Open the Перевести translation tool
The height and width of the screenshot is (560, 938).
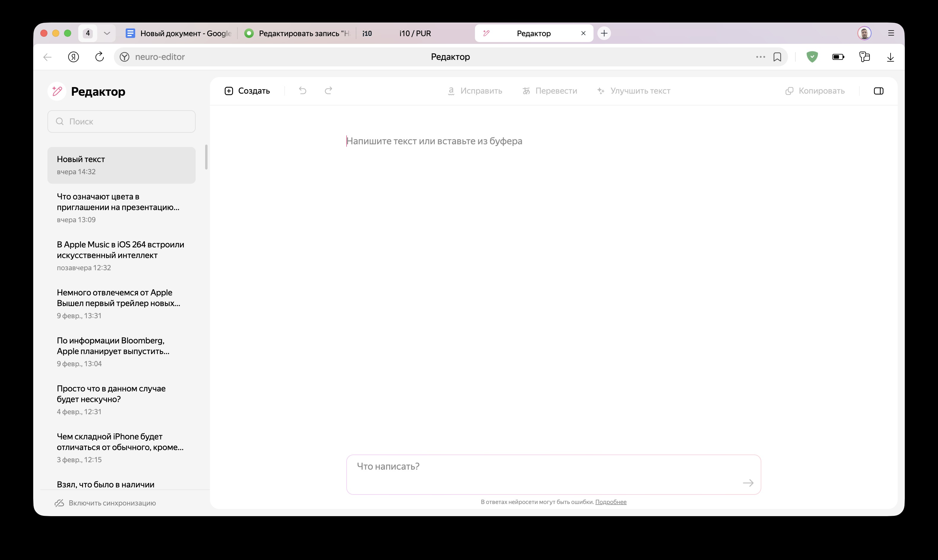point(549,91)
